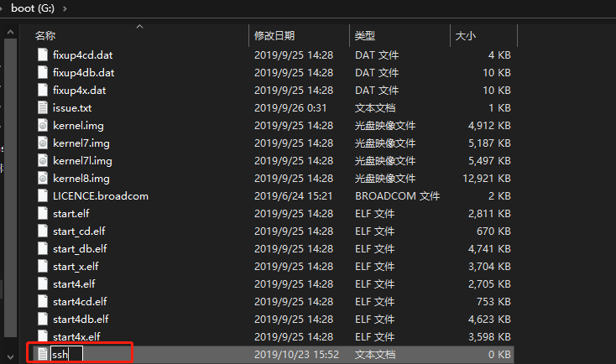Sort files by the 修改日期 column header
The image size is (616, 364).
click(x=274, y=36)
